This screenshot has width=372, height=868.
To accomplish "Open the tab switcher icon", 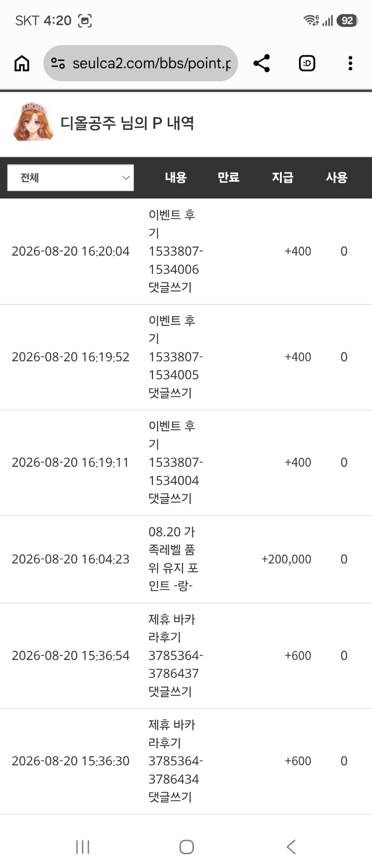I will 307,63.
